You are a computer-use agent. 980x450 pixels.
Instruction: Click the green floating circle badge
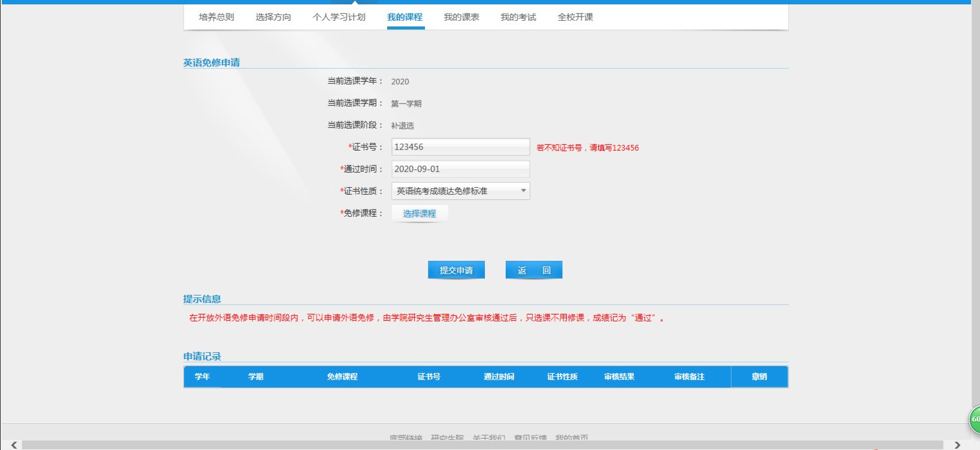tap(974, 419)
